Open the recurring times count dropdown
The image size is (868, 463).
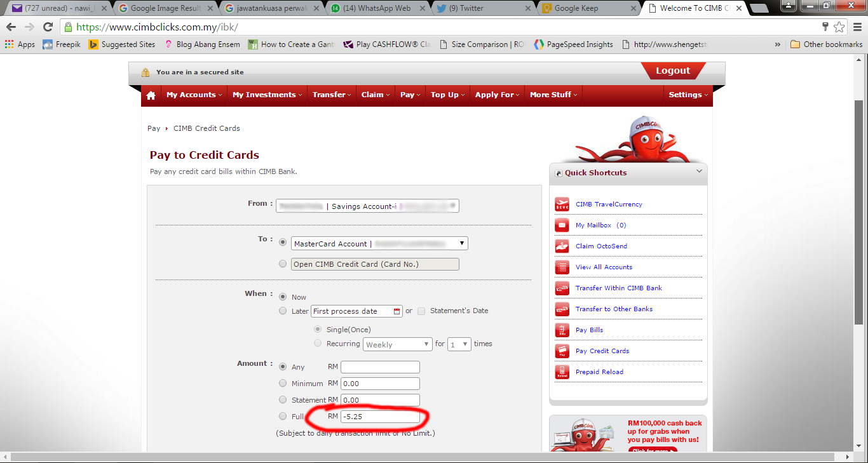459,344
